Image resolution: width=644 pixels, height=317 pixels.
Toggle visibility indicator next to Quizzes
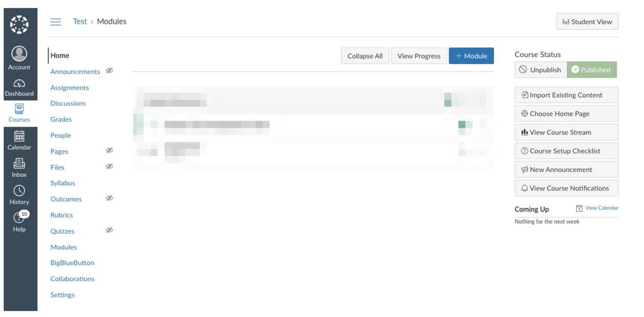(x=109, y=230)
